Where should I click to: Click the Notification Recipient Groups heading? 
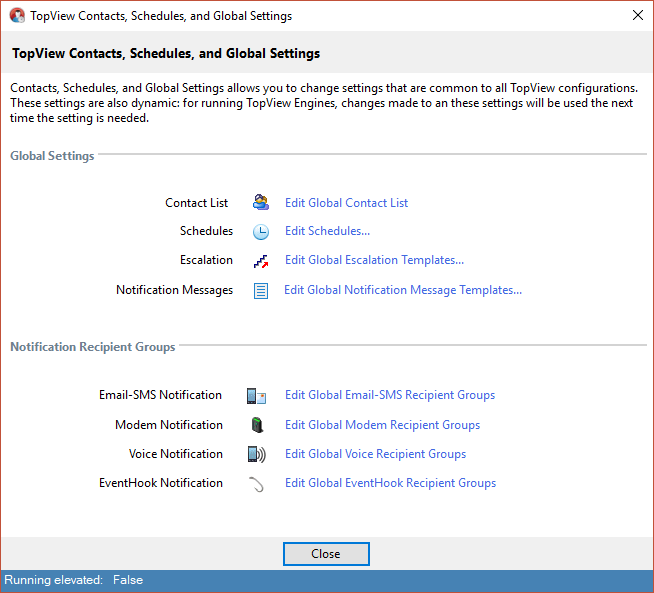point(93,347)
